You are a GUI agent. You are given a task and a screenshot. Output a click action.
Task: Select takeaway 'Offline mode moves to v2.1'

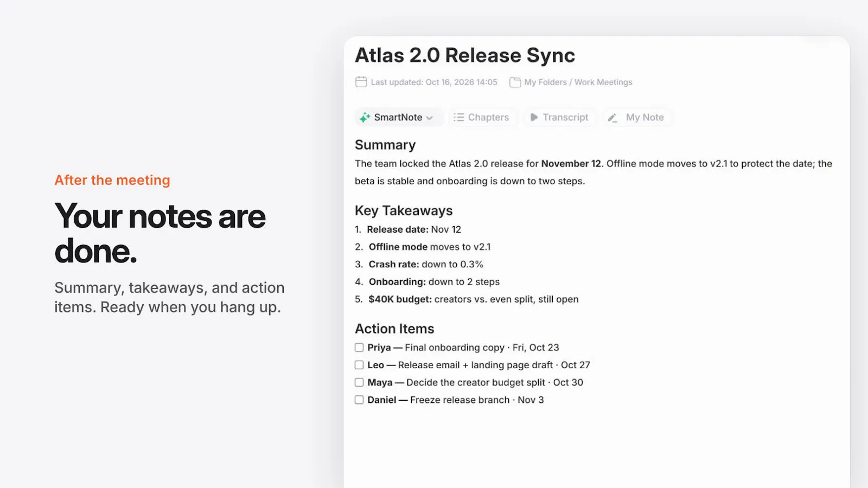[423, 247]
